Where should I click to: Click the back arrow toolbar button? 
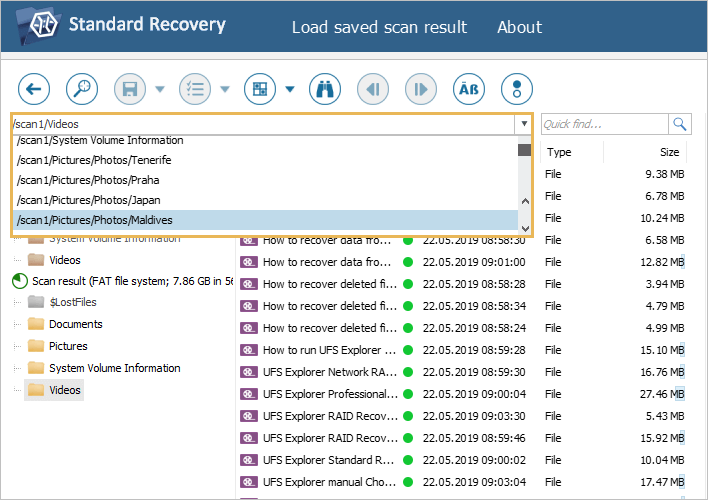coord(34,89)
